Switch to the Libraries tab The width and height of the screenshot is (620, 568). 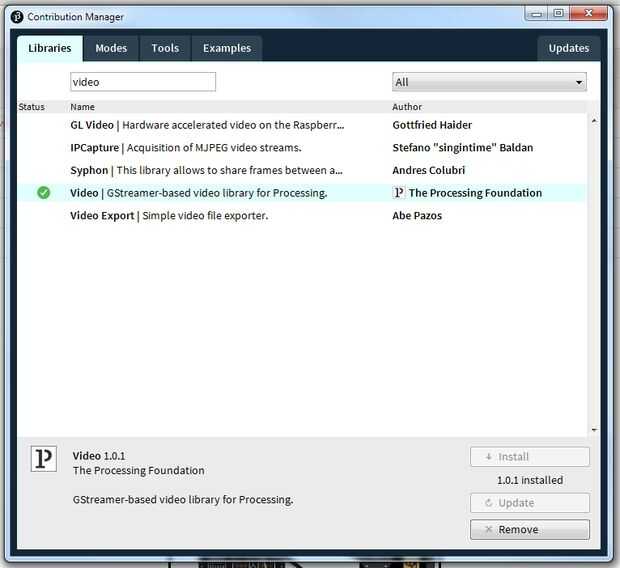pos(50,48)
